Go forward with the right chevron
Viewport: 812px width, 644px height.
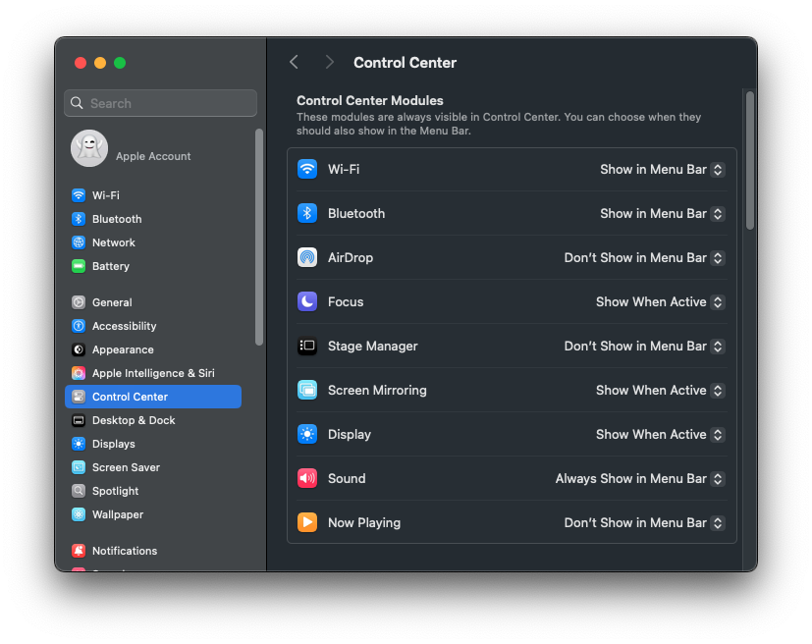point(329,62)
